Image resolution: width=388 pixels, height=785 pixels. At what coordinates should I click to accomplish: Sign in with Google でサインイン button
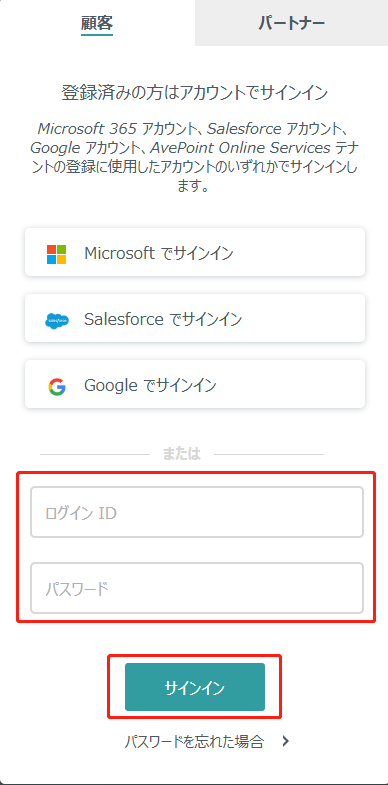195,384
